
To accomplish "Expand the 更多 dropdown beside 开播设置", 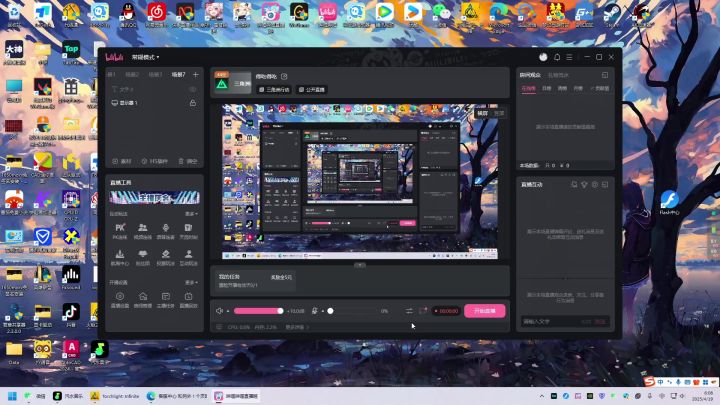I will click(191, 282).
